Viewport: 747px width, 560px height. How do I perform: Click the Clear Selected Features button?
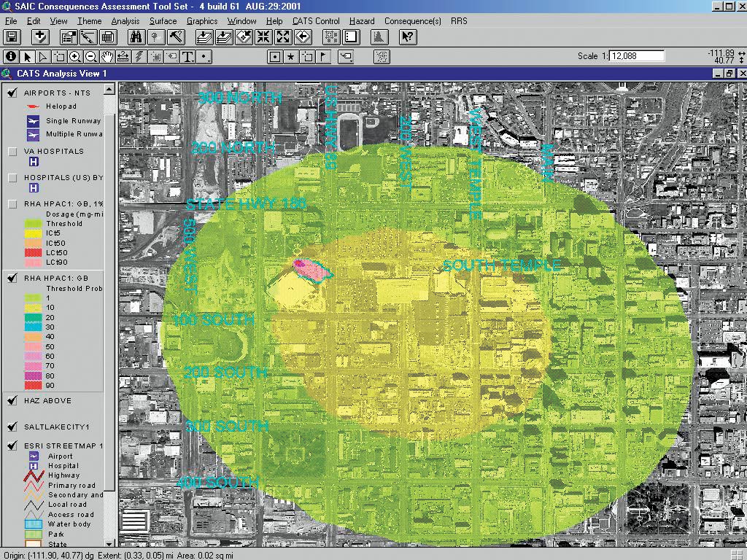pos(331,37)
